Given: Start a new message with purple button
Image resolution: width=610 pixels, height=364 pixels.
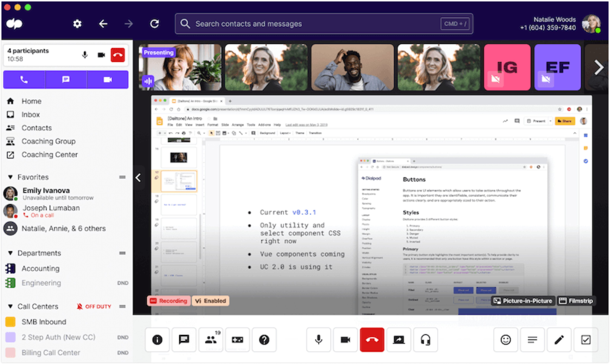Looking at the screenshot, I should [x=66, y=79].
